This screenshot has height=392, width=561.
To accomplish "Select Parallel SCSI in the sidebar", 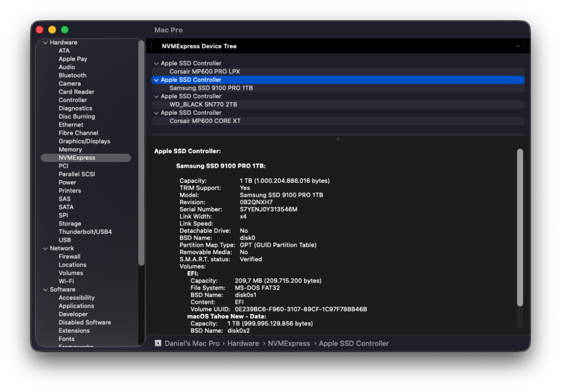I will click(77, 174).
